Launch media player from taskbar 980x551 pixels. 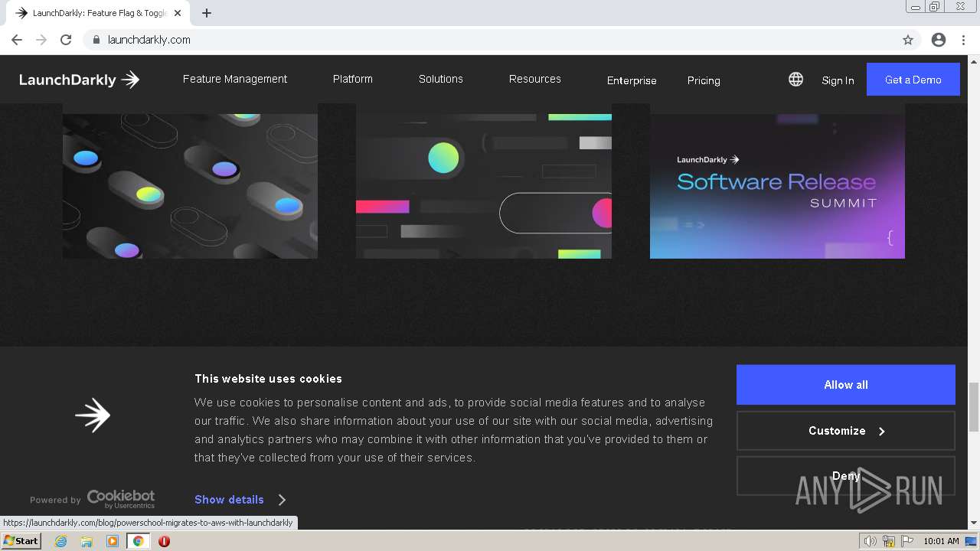coord(113,541)
